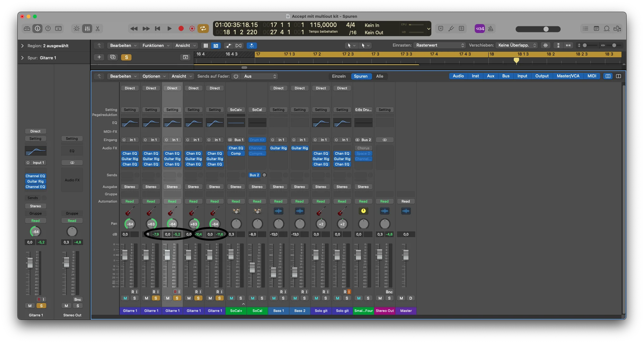Click the duplicate track icon
Viewport: 644px width, 343px height.
tap(113, 57)
